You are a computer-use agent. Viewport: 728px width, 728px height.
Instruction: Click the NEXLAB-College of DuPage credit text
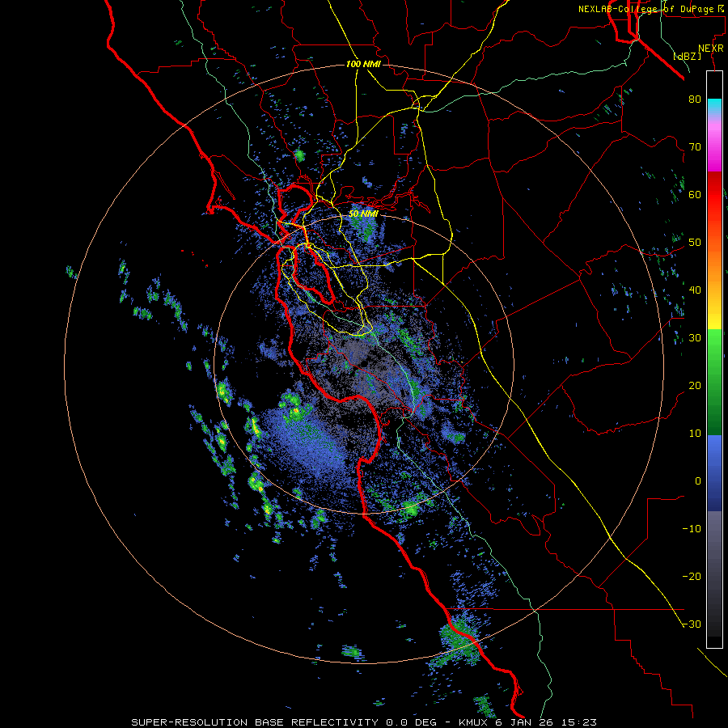click(650, 9)
